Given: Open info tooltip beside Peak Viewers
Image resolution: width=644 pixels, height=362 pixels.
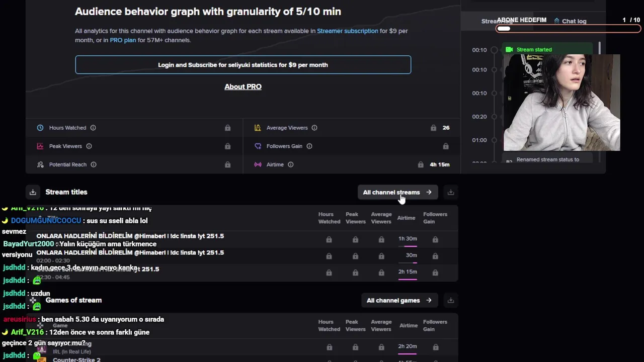Looking at the screenshot, I should (89, 146).
